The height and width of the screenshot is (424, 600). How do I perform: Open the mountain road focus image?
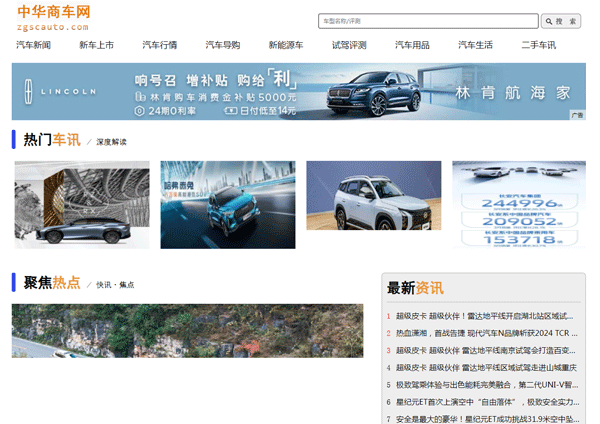188,331
